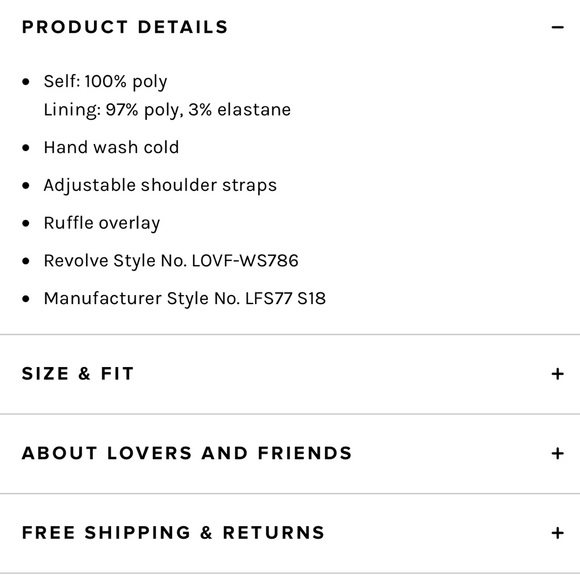Expand Size & Fit via plus icon
This screenshot has width=580, height=580.
(x=557, y=374)
